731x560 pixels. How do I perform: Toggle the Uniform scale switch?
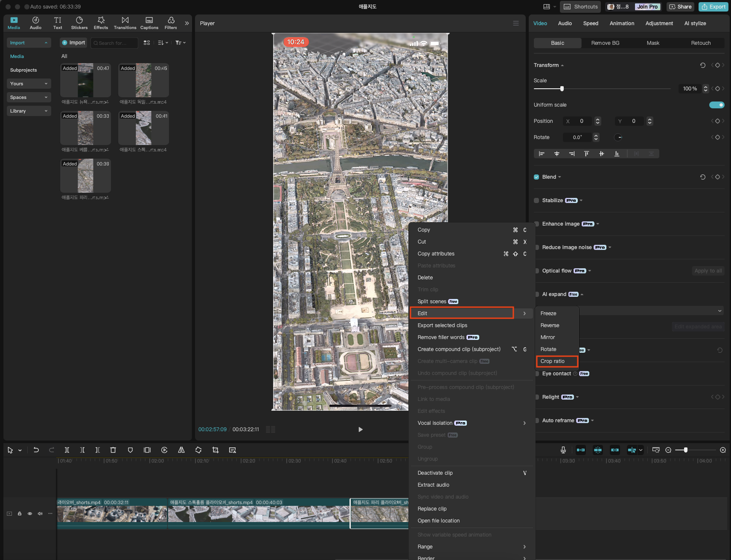(x=716, y=105)
